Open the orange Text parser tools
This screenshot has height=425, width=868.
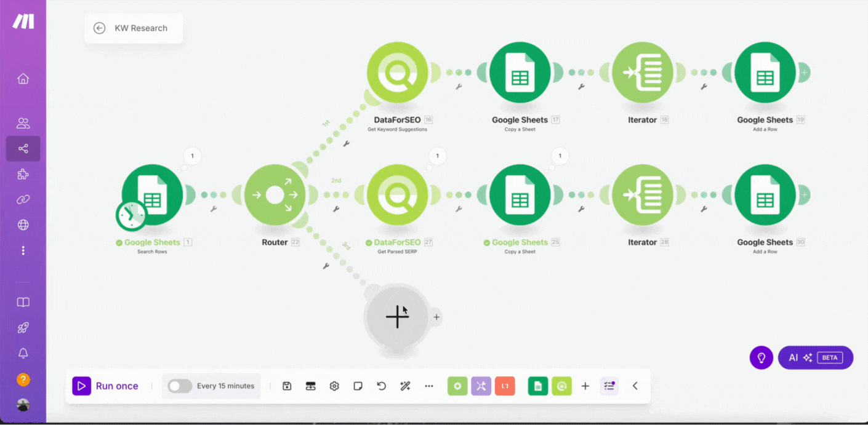pos(505,386)
